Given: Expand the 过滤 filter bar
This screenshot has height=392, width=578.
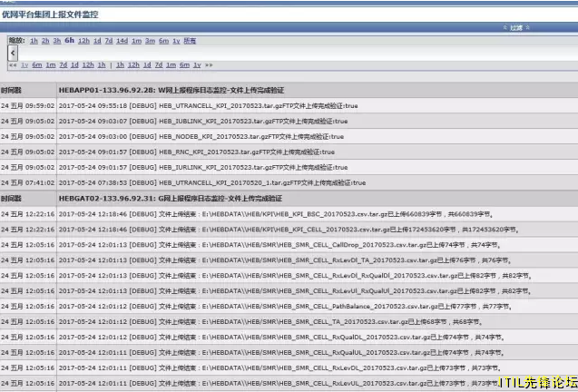Looking at the screenshot, I should [x=516, y=27].
